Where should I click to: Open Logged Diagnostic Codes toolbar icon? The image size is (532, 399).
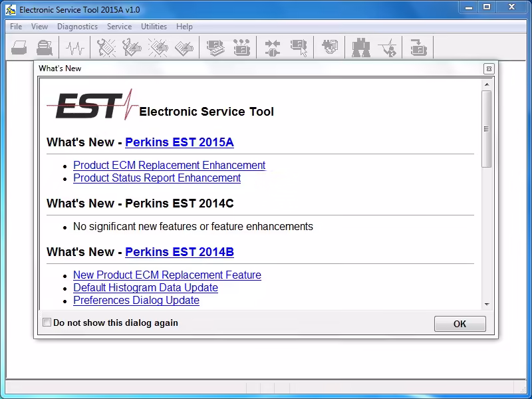point(132,47)
